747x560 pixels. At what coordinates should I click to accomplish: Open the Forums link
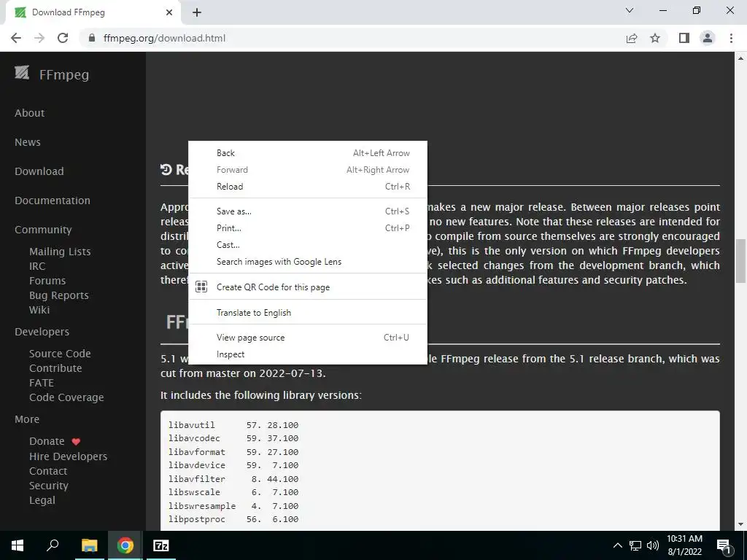(47, 281)
